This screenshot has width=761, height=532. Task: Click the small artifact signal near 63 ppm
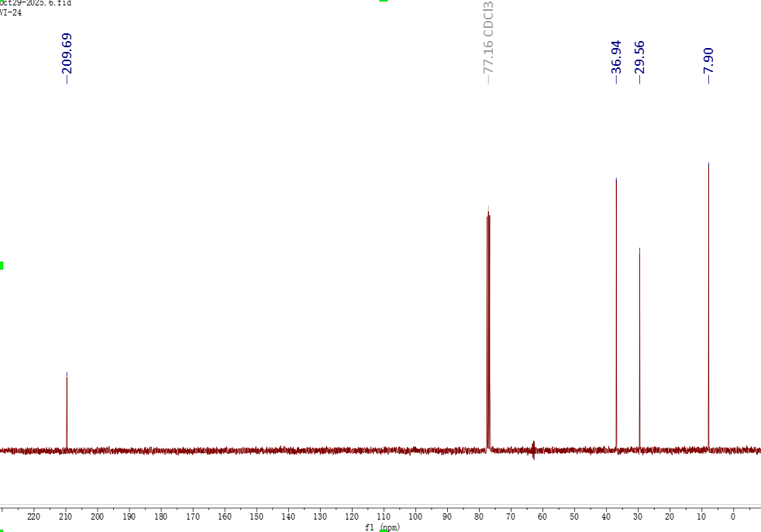533,449
